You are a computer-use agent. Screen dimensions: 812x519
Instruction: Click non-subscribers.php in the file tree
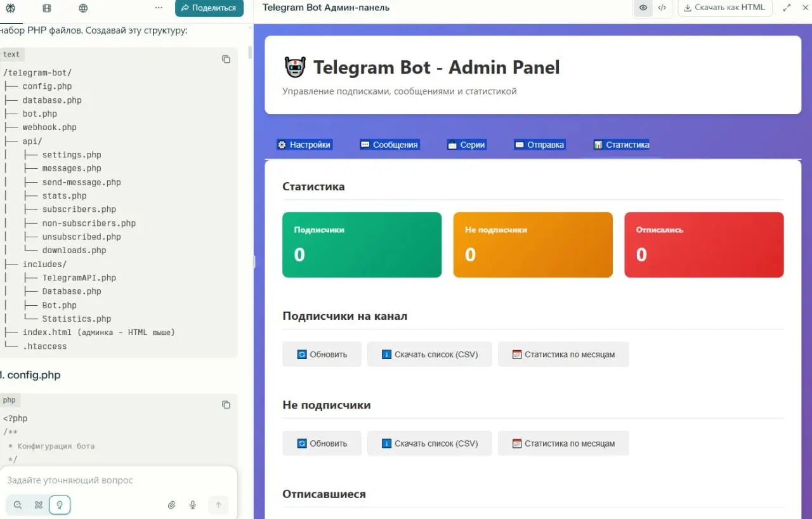pyautogui.click(x=89, y=223)
